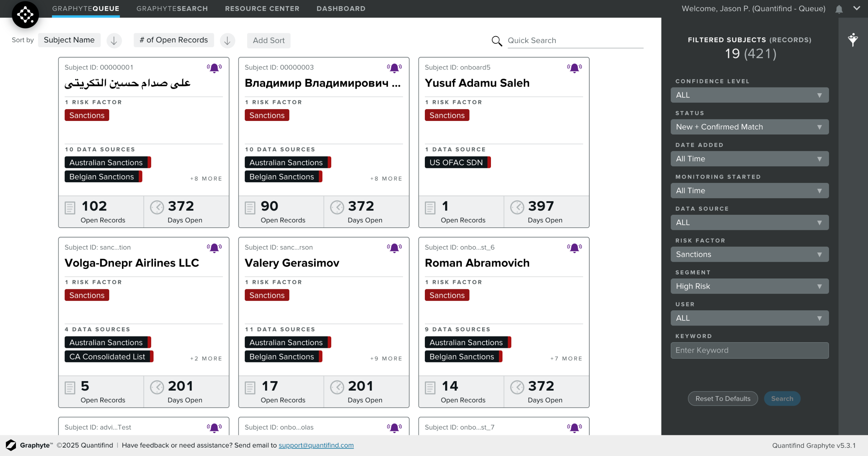Toggle monitoring bell on Valery Gerasimov card
Screen dimensions: 868x456
(x=394, y=248)
